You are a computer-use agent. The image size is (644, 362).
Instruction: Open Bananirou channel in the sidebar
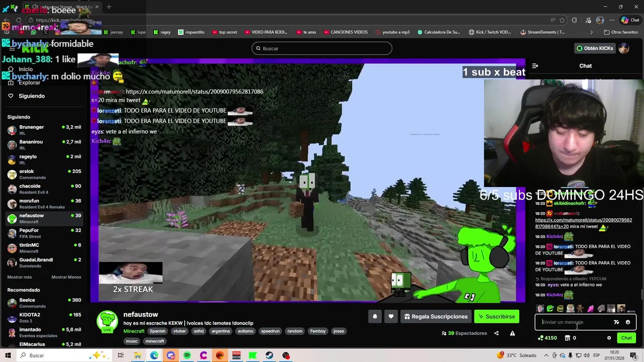click(x=44, y=145)
